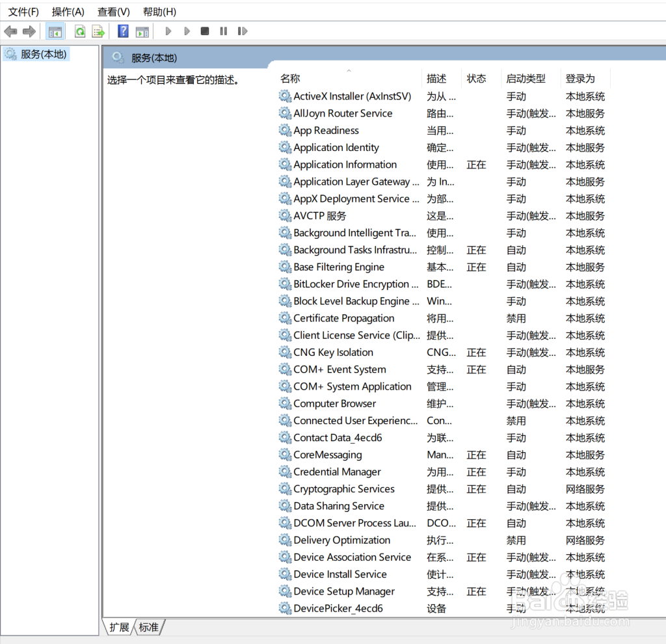
Task: Switch to the 标准 tab
Action: (149, 627)
